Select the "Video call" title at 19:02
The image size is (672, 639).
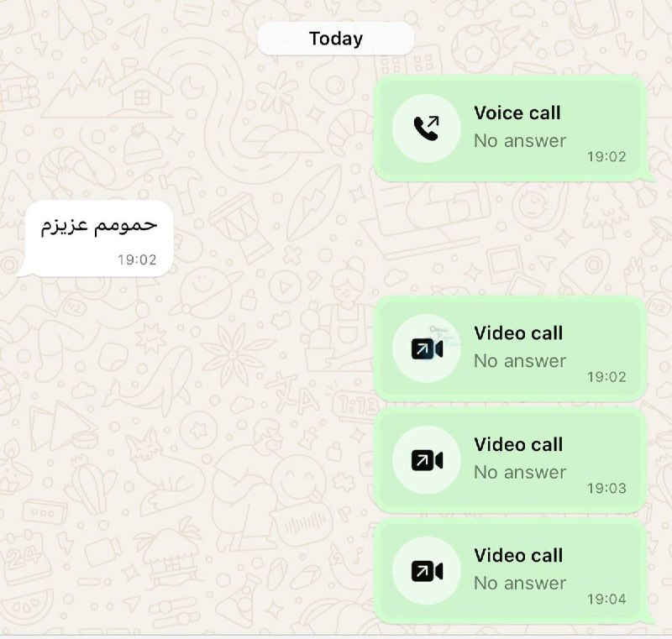coord(518,333)
